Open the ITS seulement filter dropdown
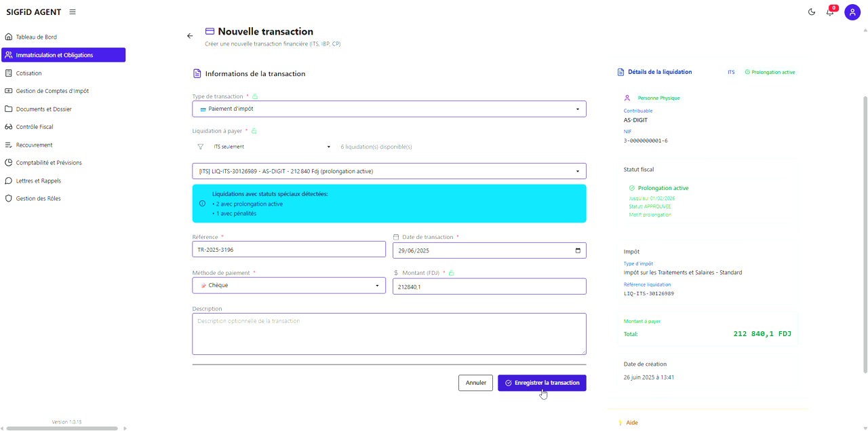Screen dimensions: 868x431 (271, 146)
